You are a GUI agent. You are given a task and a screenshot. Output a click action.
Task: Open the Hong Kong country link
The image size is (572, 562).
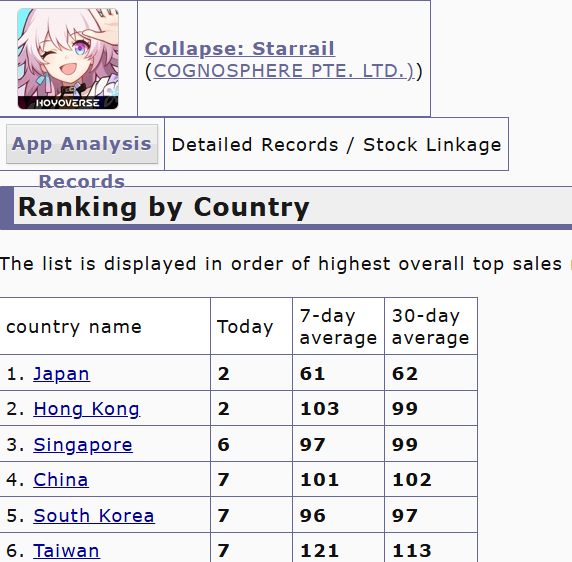tap(86, 409)
